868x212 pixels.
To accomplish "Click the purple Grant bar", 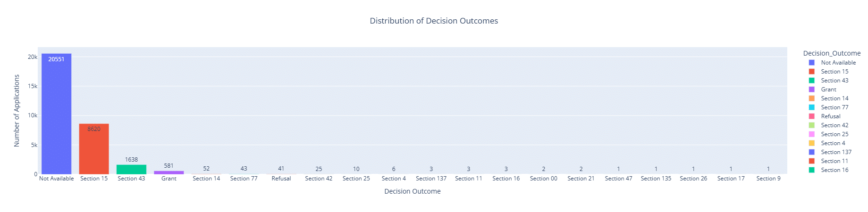I will 169,172.
